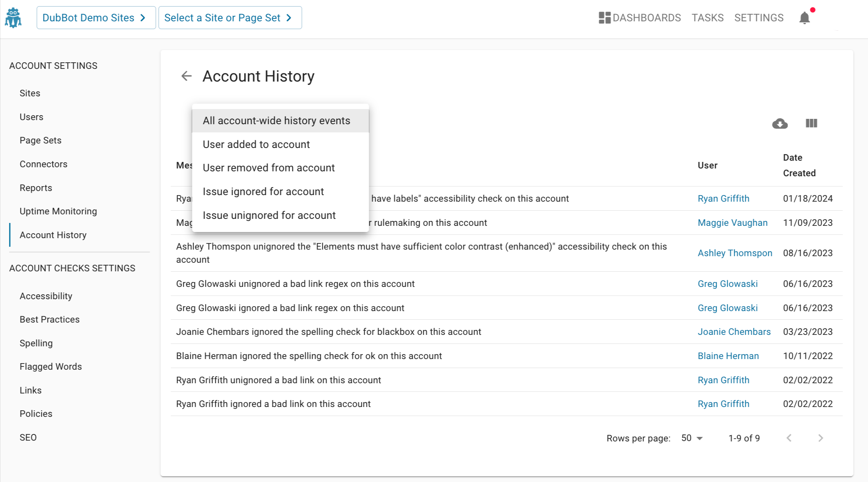Select All account-wide history events
The height and width of the screenshot is (482, 868).
276,120
